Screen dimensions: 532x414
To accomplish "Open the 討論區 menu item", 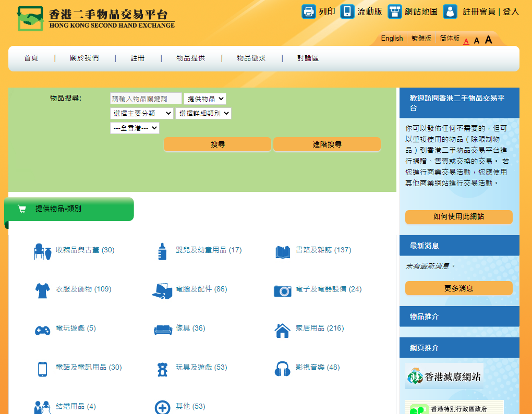I will point(308,58).
